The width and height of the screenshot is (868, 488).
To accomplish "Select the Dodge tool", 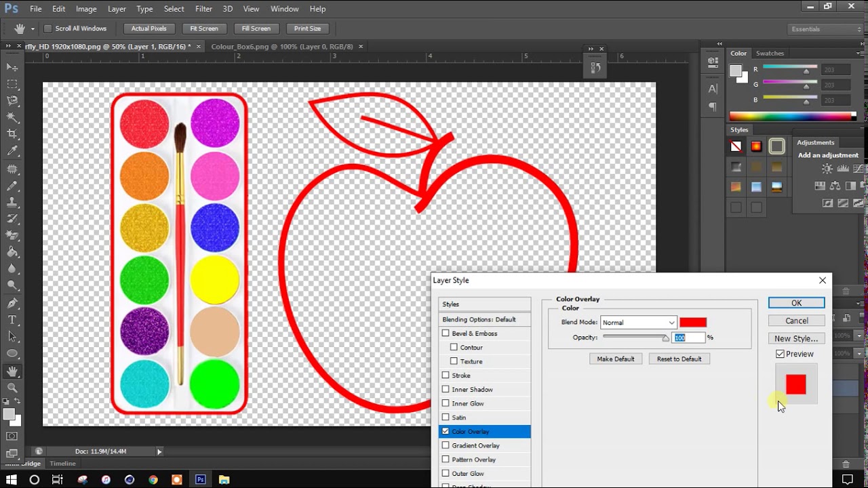I will [12, 285].
